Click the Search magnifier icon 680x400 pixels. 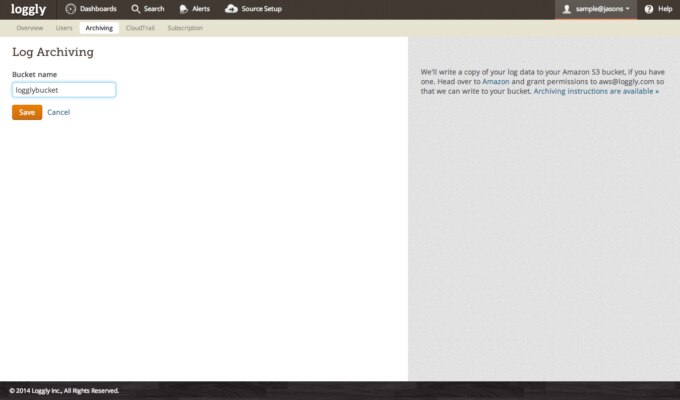point(135,9)
